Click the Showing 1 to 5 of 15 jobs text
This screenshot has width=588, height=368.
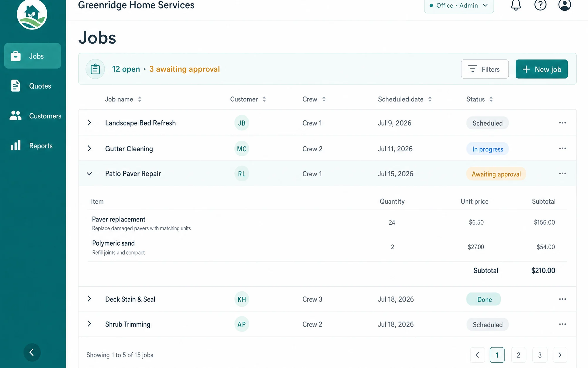pos(120,355)
